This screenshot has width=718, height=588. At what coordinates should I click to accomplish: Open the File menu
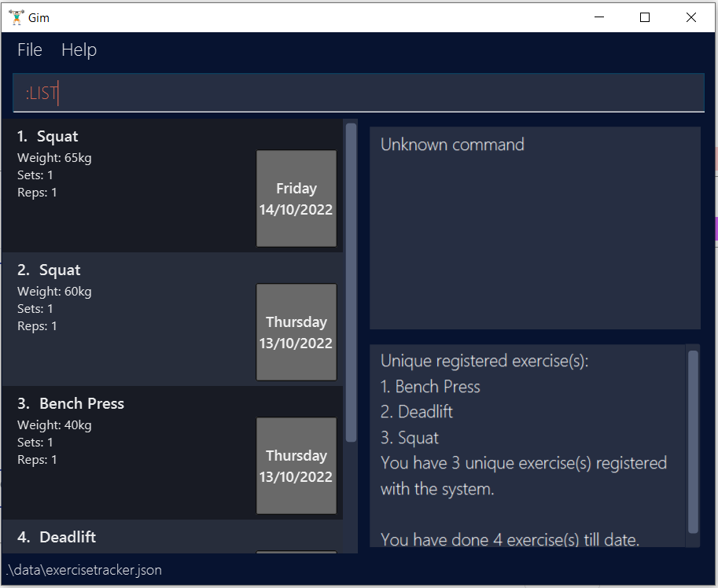click(30, 50)
